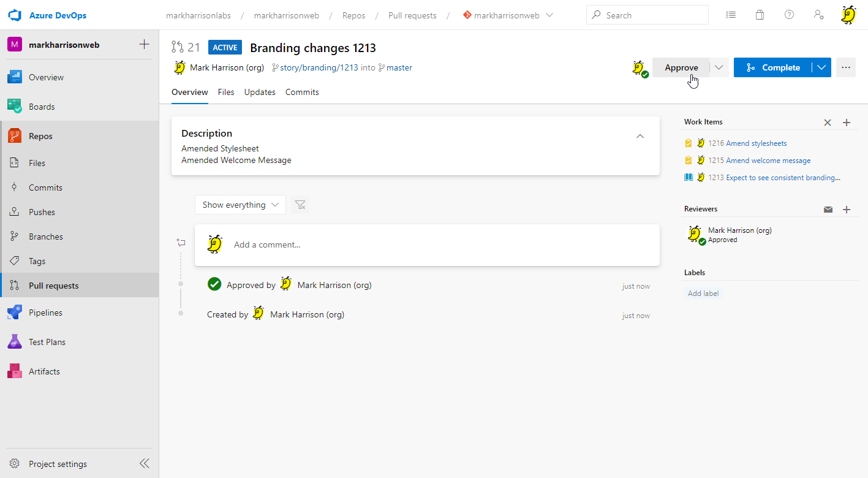Open the work items list icon in header
Screen dimensions: 868x478
pos(730,15)
